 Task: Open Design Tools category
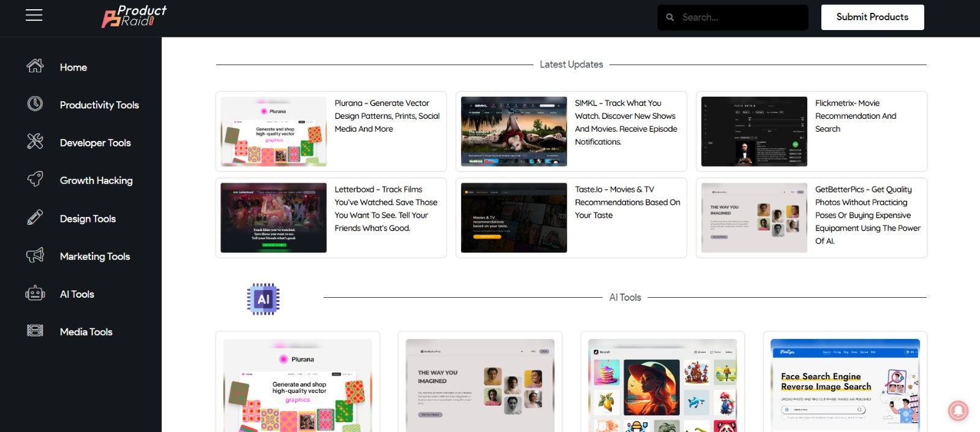point(88,219)
